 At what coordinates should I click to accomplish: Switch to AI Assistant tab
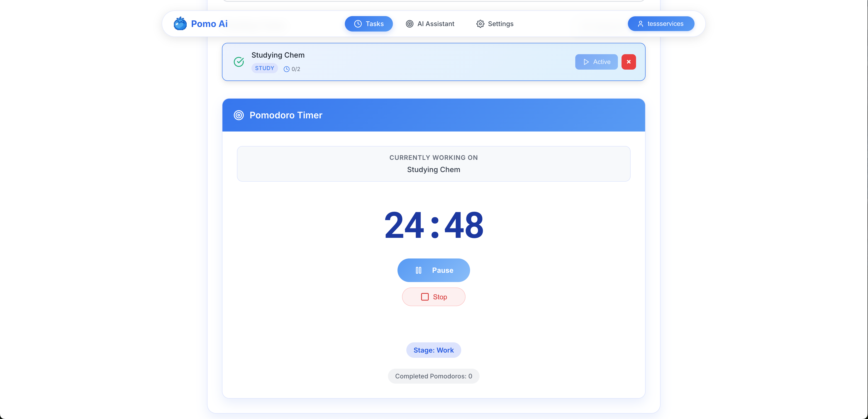click(430, 24)
